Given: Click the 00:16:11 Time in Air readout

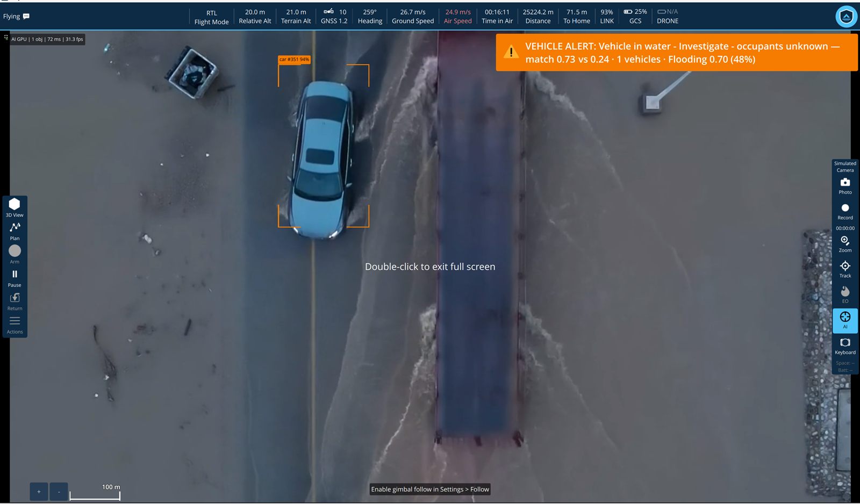Looking at the screenshot, I should [497, 16].
